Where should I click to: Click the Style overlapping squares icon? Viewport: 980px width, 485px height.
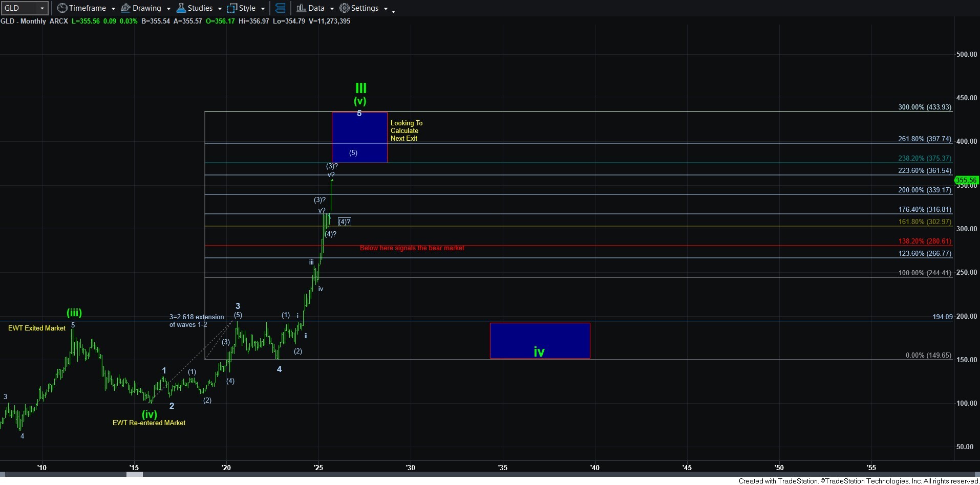point(232,8)
